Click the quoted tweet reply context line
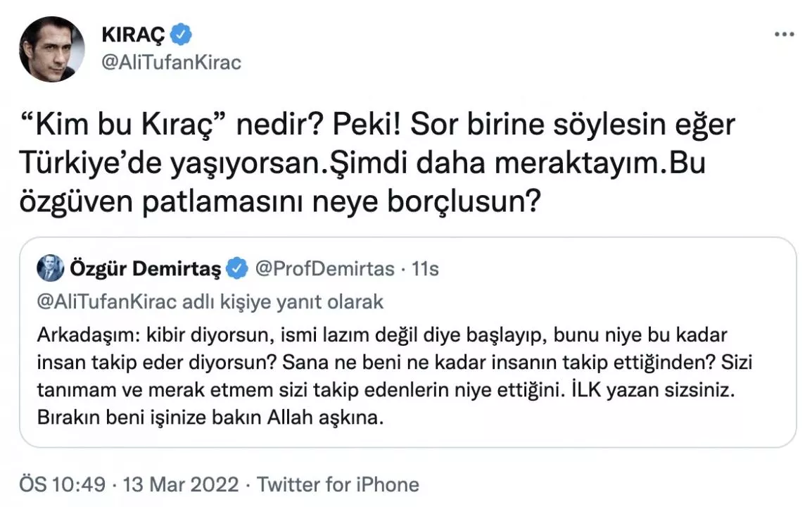The height and width of the screenshot is (507, 812). (x=210, y=301)
